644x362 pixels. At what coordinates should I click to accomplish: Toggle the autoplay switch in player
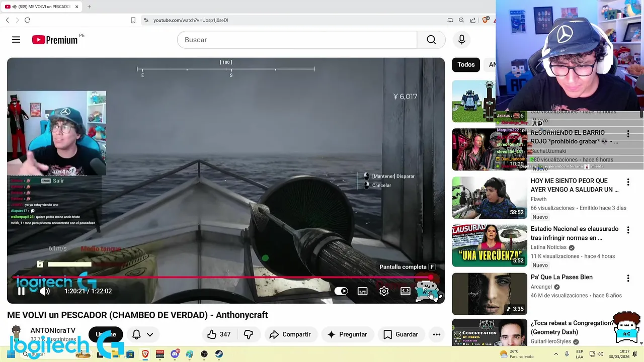341,291
